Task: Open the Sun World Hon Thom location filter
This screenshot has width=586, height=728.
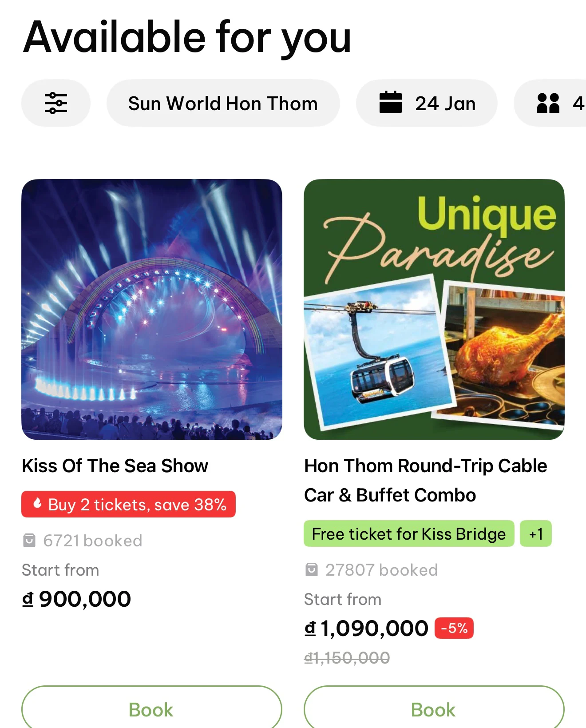Action: click(223, 103)
